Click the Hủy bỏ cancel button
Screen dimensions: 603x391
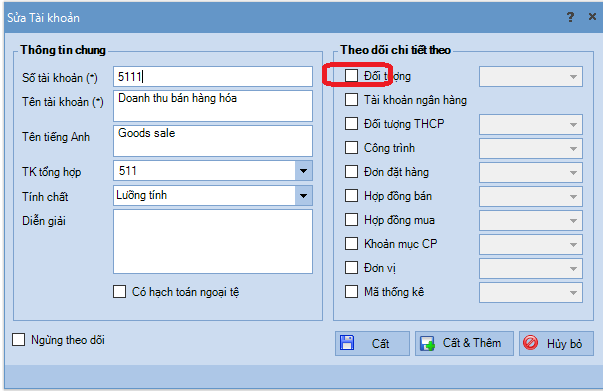[556, 343]
